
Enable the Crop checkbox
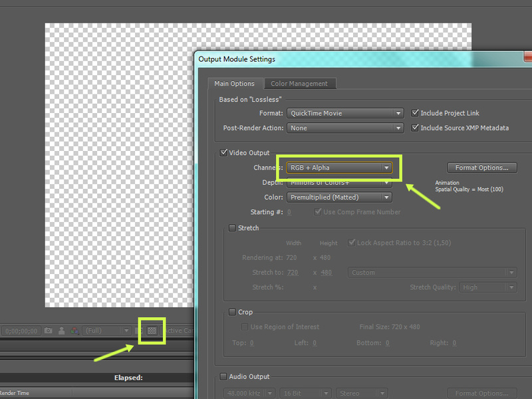(x=232, y=312)
